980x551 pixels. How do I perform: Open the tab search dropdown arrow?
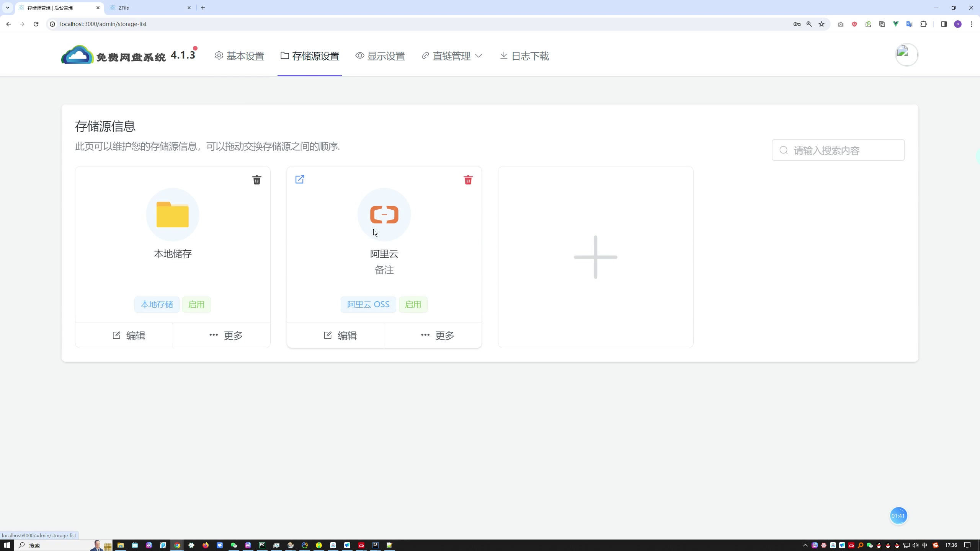(7, 8)
